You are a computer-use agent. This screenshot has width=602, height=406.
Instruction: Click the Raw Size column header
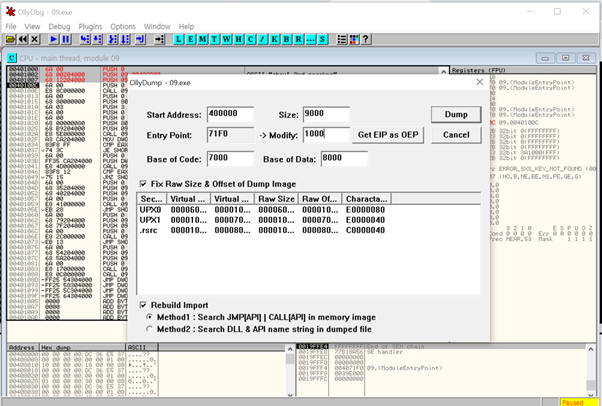[x=276, y=199]
